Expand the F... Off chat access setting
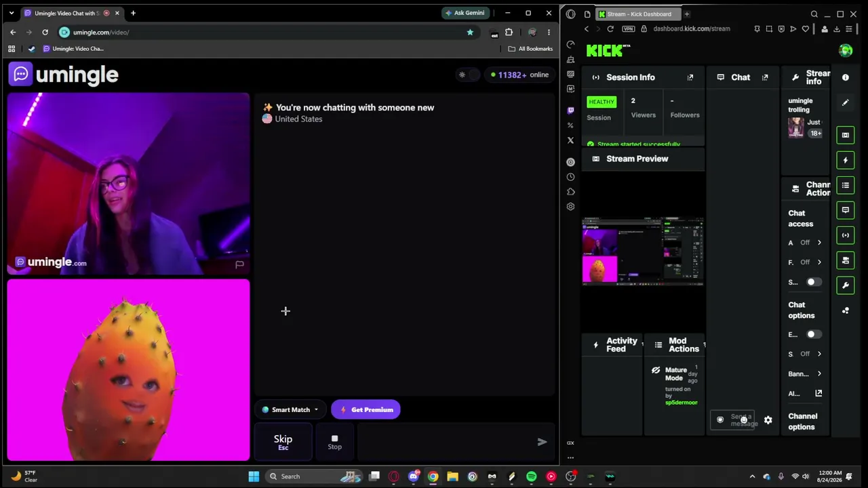The image size is (868, 488). coord(805,262)
